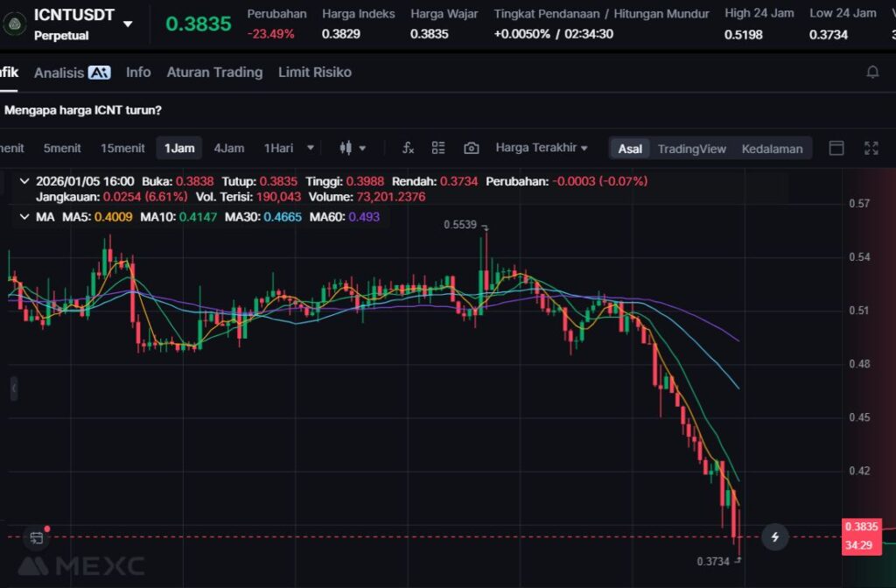Image resolution: width=896 pixels, height=588 pixels.
Task: Open the notification bell alerts
Action: point(872,72)
